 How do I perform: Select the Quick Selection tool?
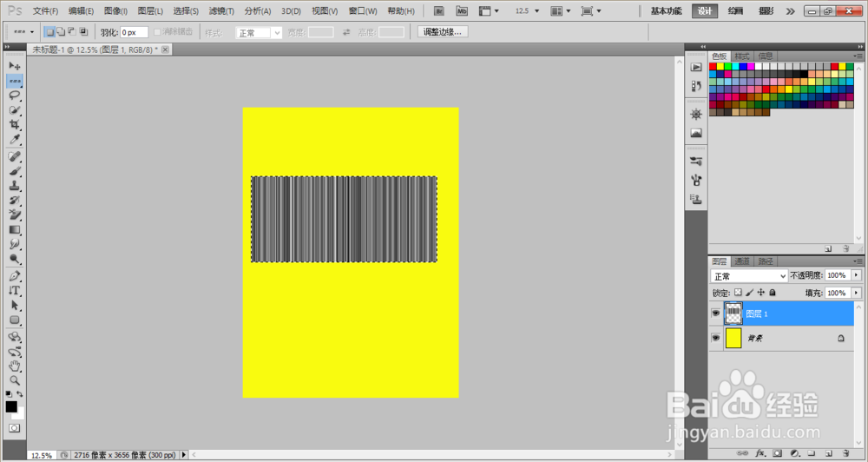(15, 110)
